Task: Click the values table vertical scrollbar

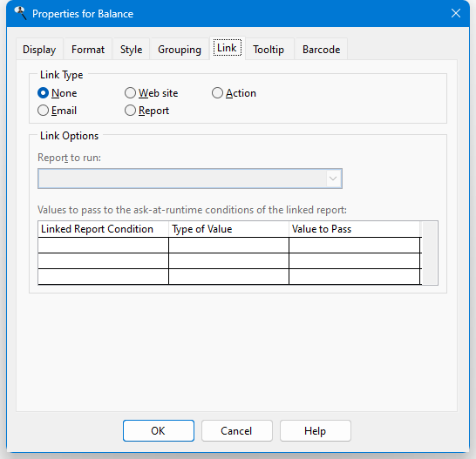Action: 430,253
